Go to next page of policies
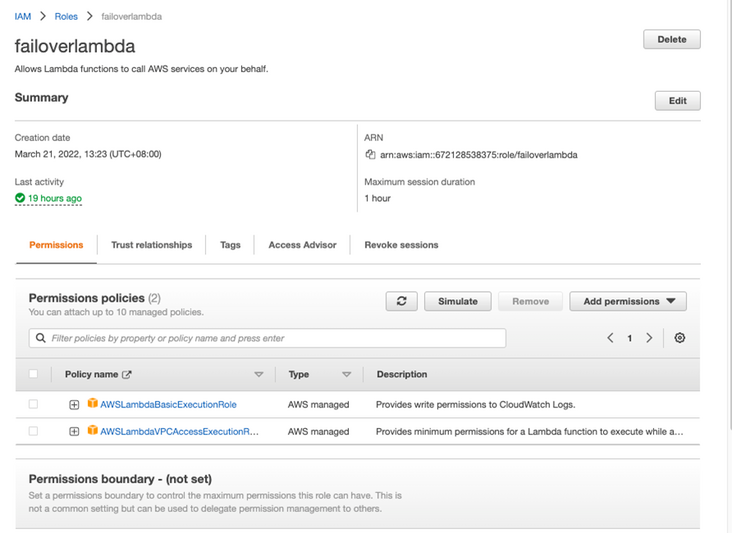The height and width of the screenshot is (533, 732). (649, 338)
